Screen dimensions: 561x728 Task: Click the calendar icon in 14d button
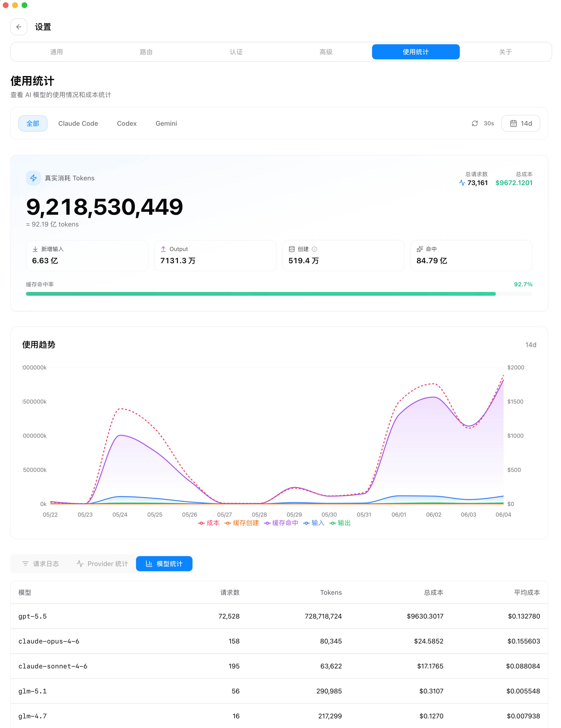[513, 123]
